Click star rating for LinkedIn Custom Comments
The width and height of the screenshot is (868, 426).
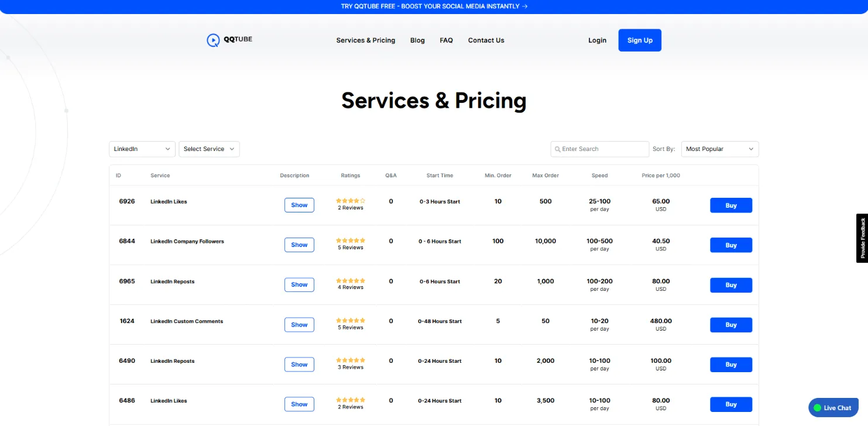coord(351,321)
